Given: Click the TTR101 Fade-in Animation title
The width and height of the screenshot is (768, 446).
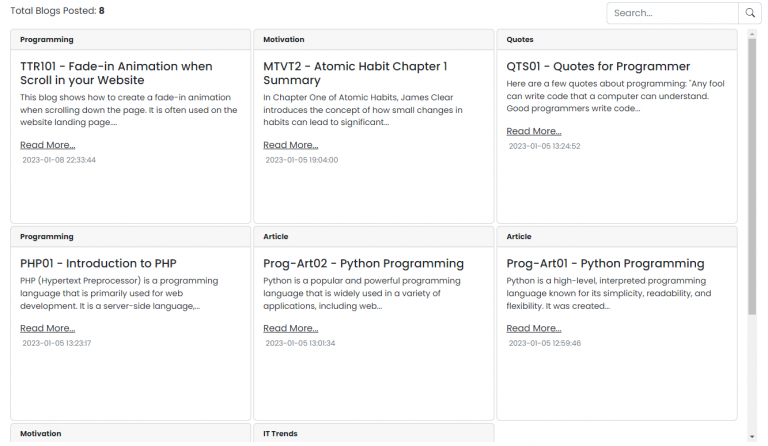Looking at the screenshot, I should point(116,73).
